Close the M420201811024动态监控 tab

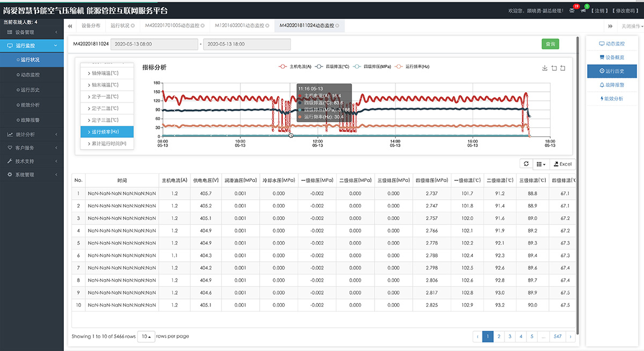coord(336,26)
